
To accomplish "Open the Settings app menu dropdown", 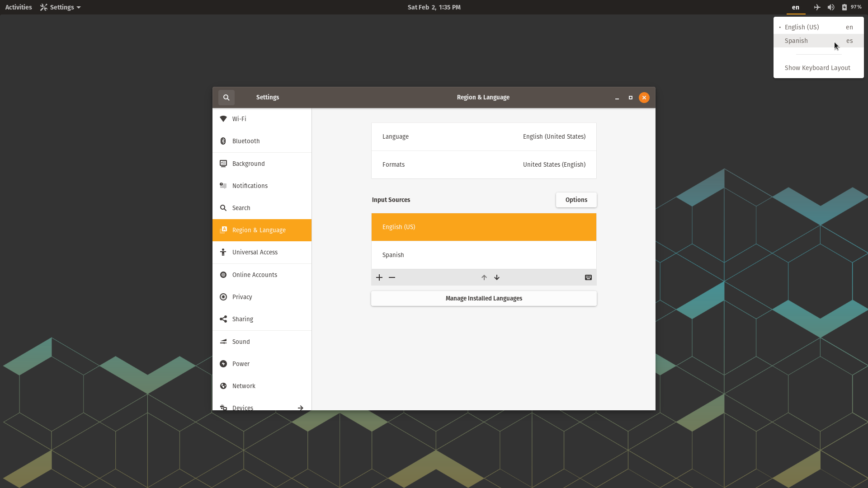I will (x=60, y=7).
